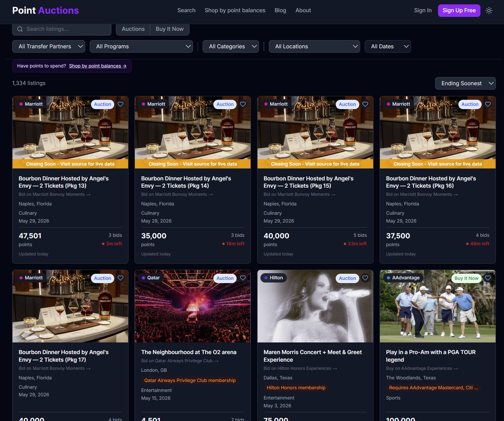Favorite the Bourbon Dinner Pkg 13 listing
This screenshot has height=421, width=504.
[121, 104]
